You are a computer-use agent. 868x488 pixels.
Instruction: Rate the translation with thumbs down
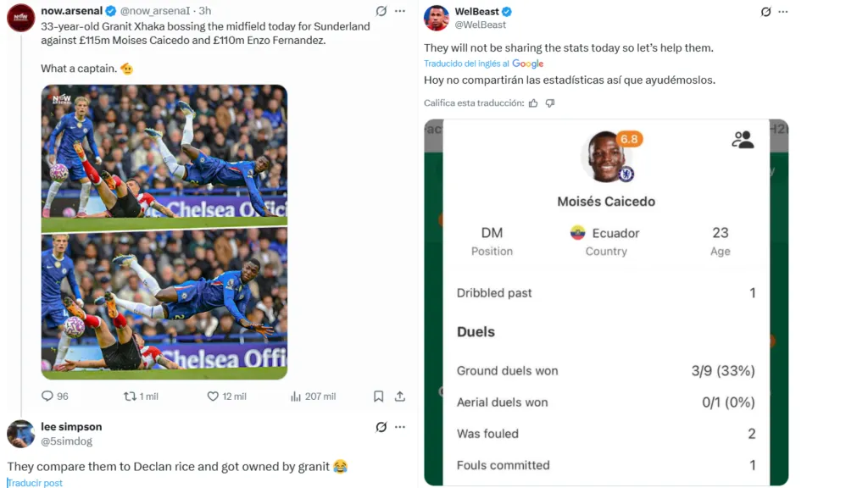tap(550, 103)
